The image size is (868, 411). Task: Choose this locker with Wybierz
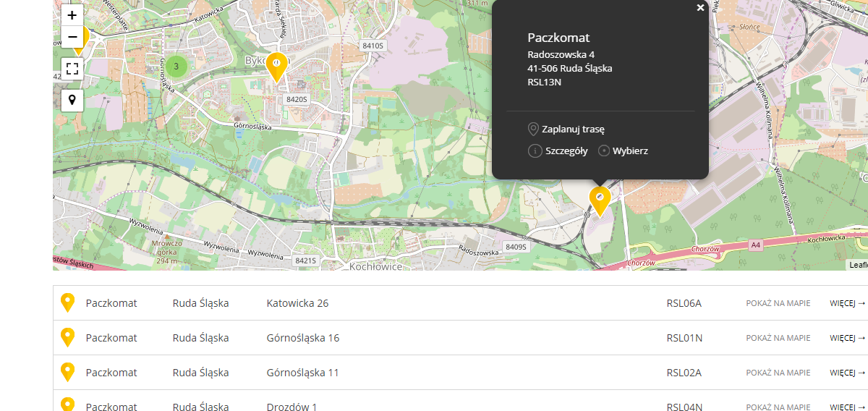(x=623, y=151)
